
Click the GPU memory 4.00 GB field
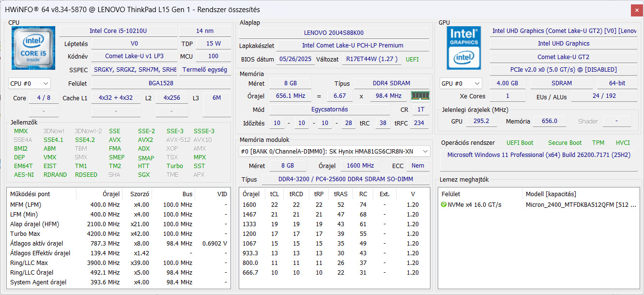(x=507, y=83)
